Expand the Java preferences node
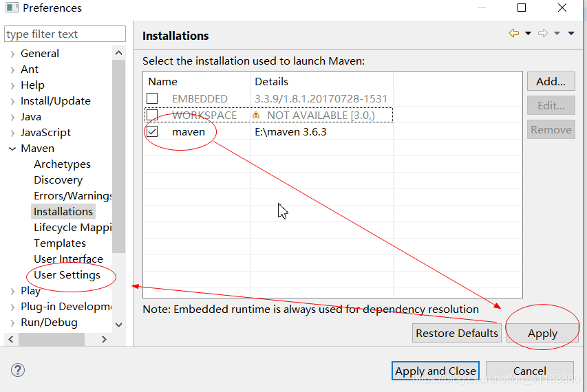This screenshot has width=587, height=392. 12,117
